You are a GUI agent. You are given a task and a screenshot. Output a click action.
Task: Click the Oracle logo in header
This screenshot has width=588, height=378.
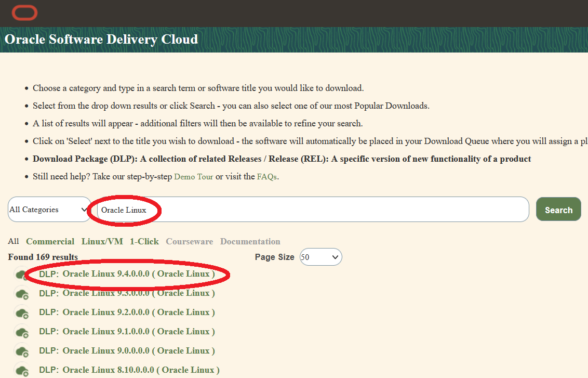(x=25, y=13)
